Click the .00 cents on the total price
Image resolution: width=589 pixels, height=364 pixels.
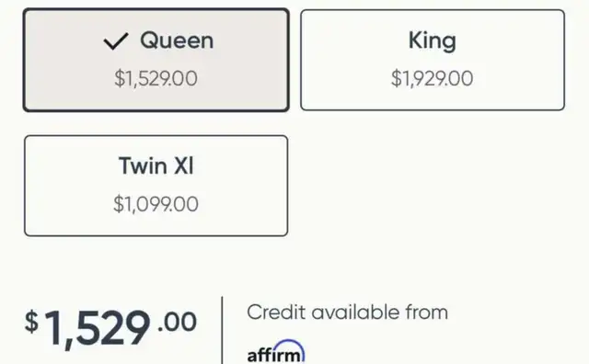click(x=178, y=322)
